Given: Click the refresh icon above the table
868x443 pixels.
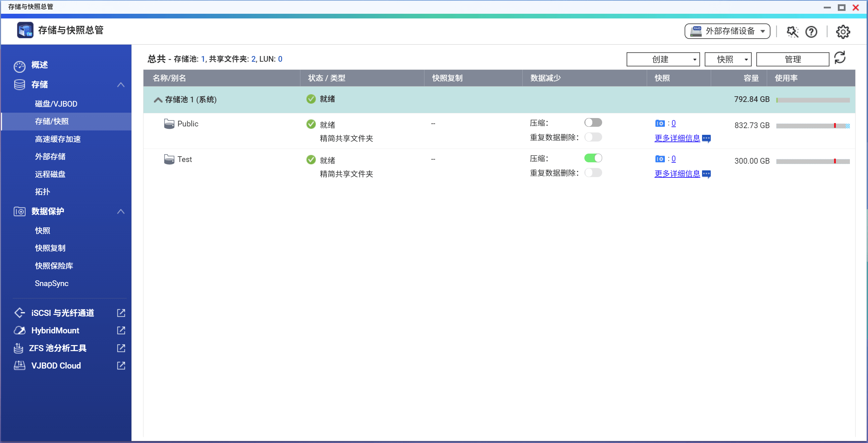Looking at the screenshot, I should tap(841, 58).
